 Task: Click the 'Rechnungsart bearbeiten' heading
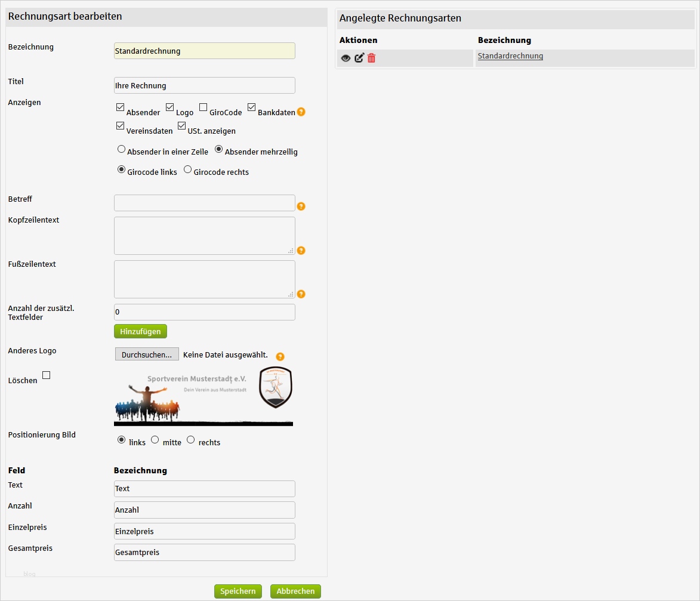[x=64, y=17]
